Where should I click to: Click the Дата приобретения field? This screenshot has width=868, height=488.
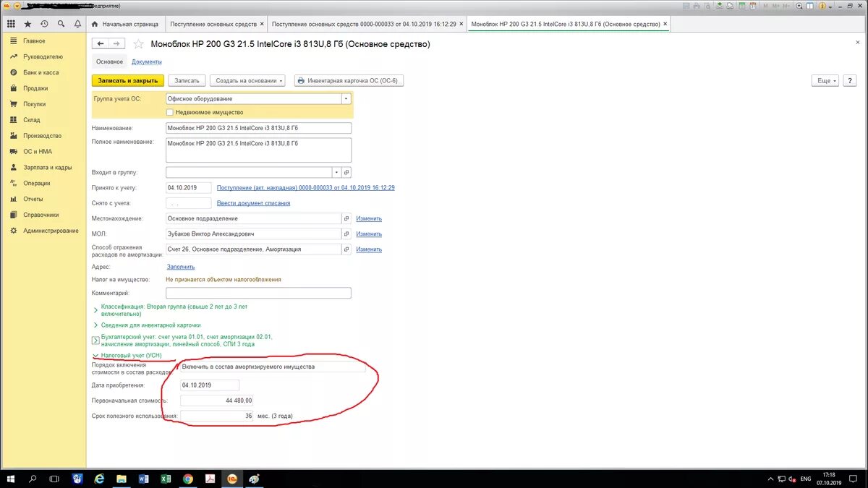click(x=209, y=385)
